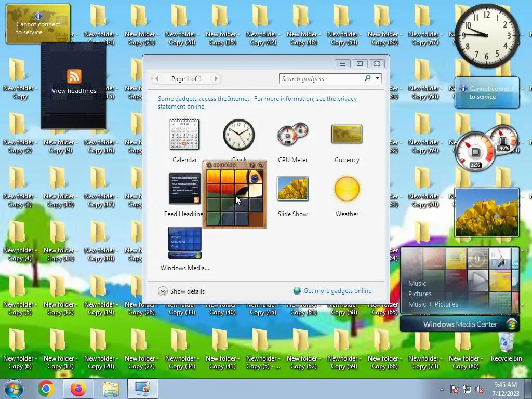The width and height of the screenshot is (532, 399).
Task: Click View headlines RSS icon on desktop gadget
Action: pyautogui.click(x=74, y=76)
